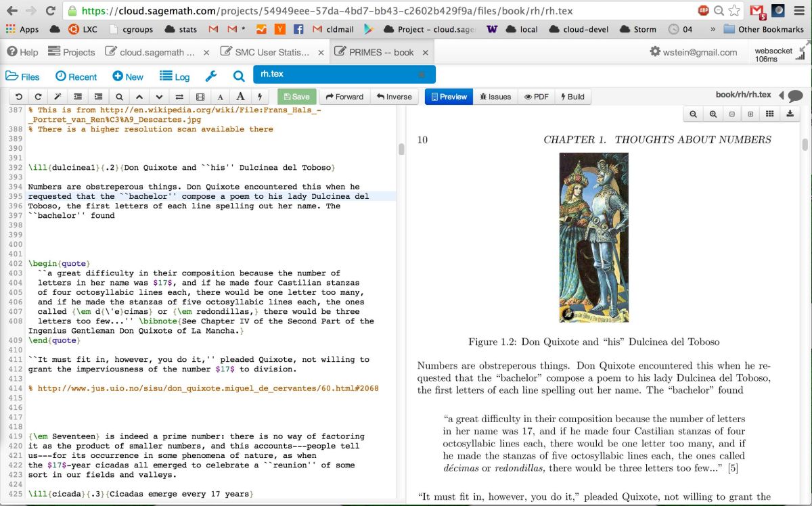
Task: Go back in browser history
Action: (12, 11)
